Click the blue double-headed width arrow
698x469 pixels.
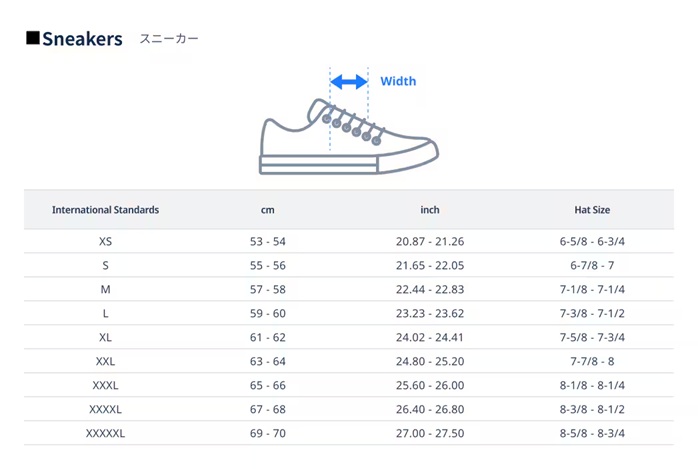(349, 81)
